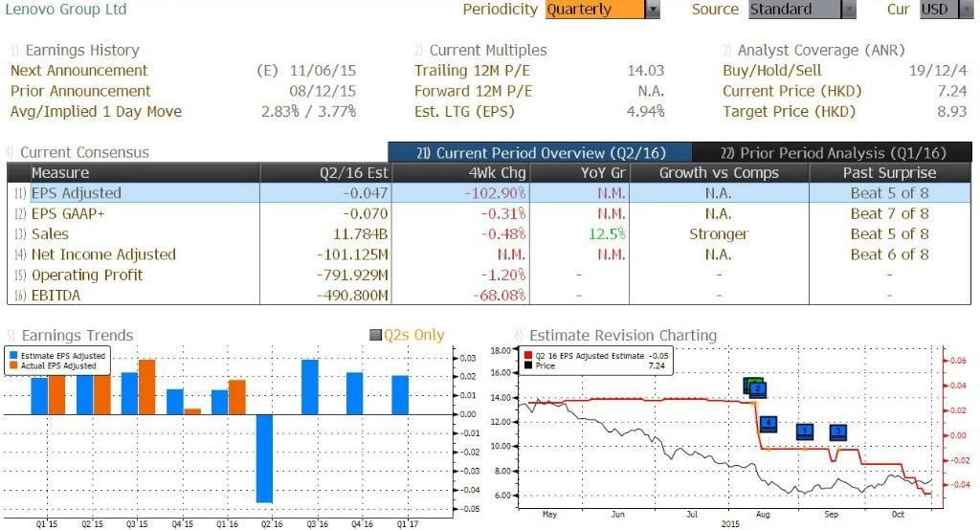The width and height of the screenshot is (980, 530).
Task: Toggle the Q2s Only checkbox
Action: [x=375, y=335]
